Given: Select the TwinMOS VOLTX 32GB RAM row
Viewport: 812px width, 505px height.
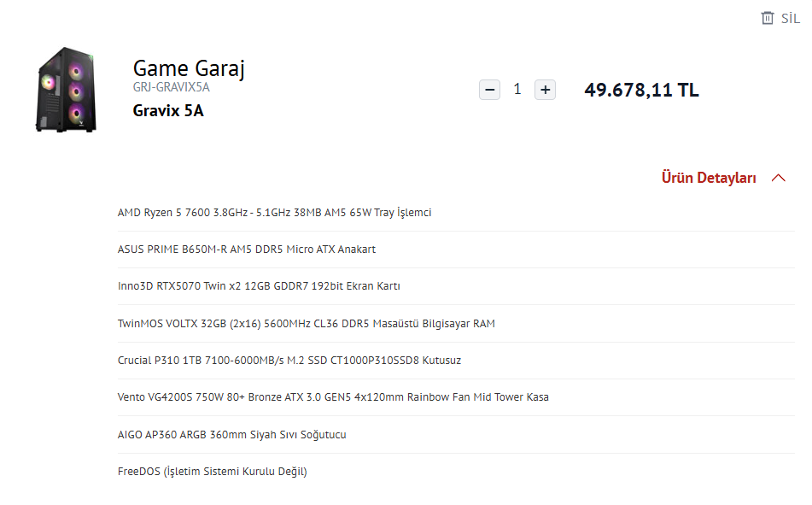Looking at the screenshot, I should point(456,324).
